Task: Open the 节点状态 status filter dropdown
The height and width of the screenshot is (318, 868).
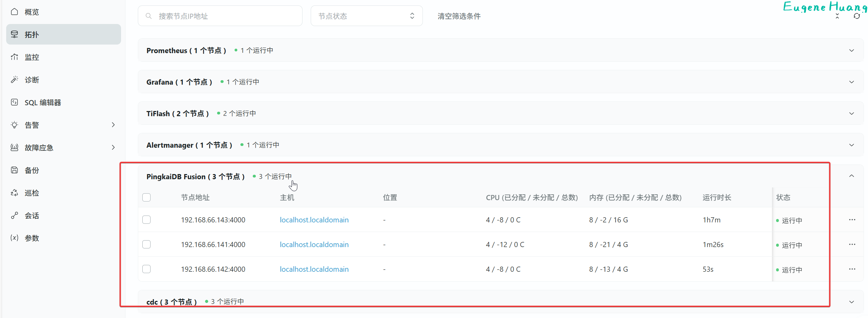Action: pos(366,16)
